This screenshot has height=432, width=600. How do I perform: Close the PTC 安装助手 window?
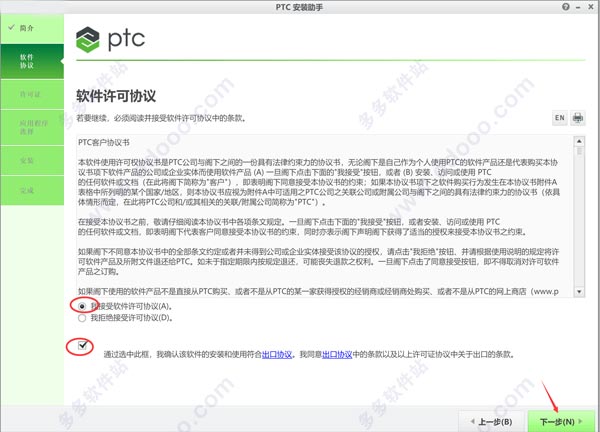(591, 7)
